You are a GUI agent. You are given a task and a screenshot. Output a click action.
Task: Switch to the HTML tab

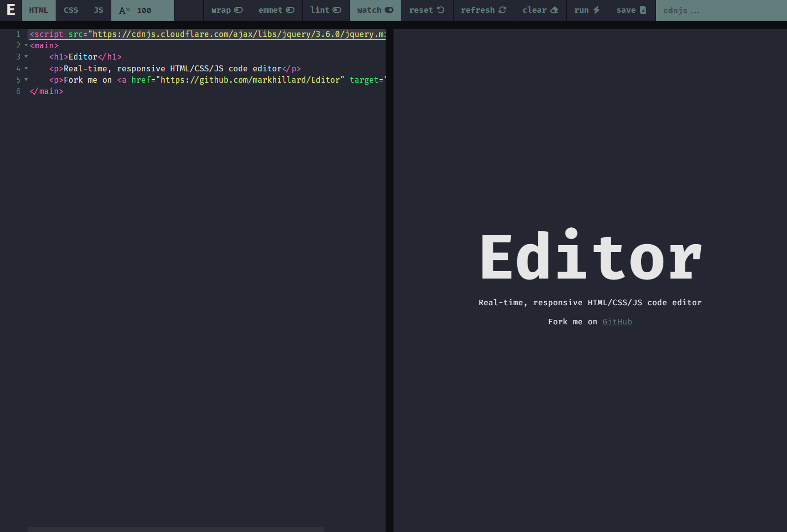pyautogui.click(x=38, y=10)
